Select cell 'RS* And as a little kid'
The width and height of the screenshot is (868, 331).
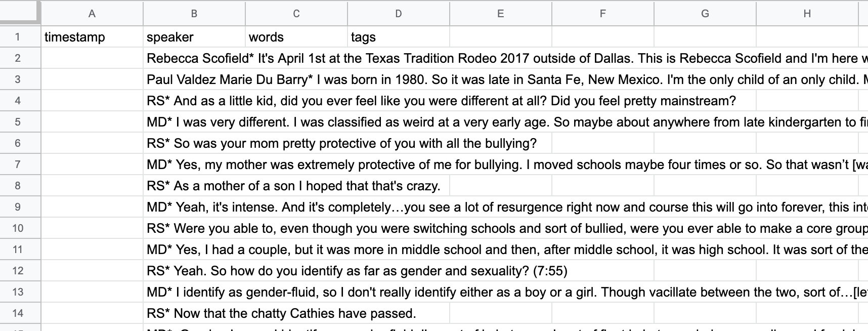(x=194, y=101)
